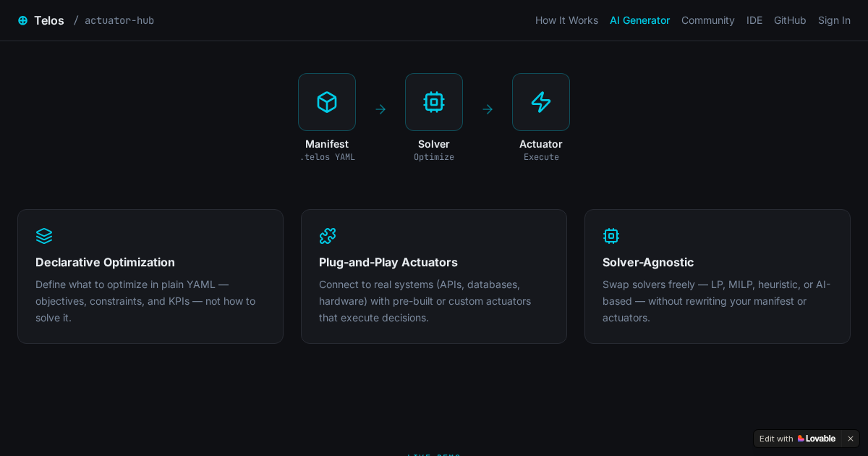Go to the Community nav item
This screenshot has width=868, height=456.
[708, 20]
